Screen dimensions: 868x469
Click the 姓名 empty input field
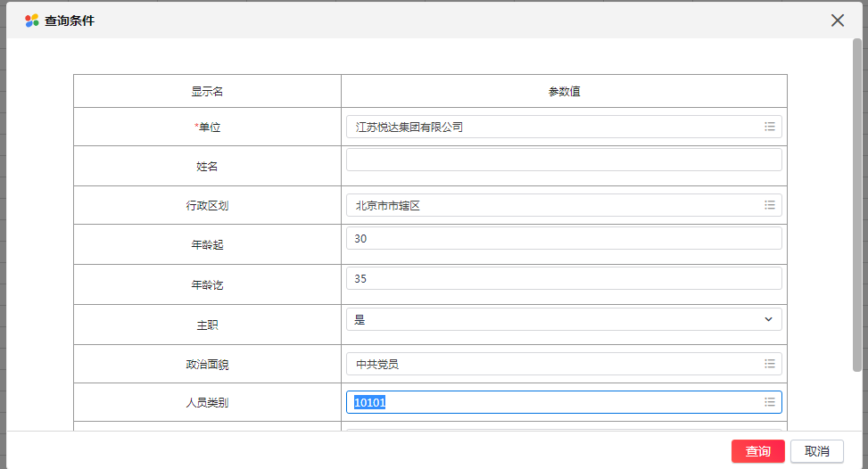point(564,160)
